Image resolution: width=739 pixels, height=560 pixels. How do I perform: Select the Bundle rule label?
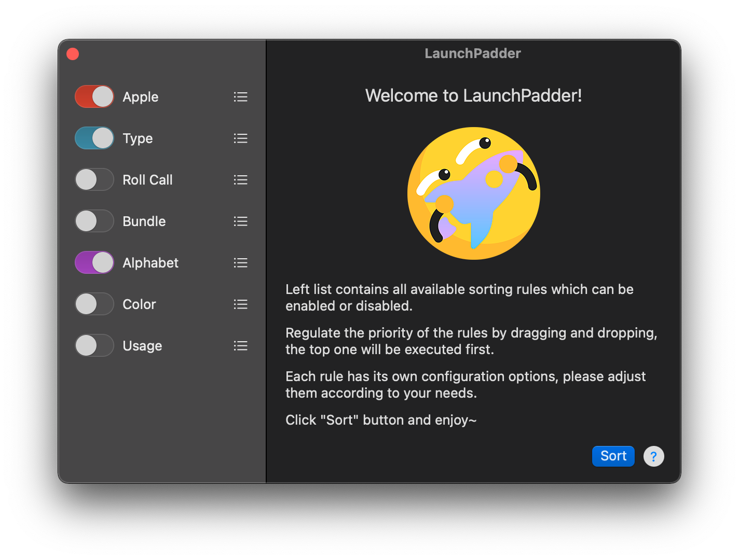tap(144, 221)
